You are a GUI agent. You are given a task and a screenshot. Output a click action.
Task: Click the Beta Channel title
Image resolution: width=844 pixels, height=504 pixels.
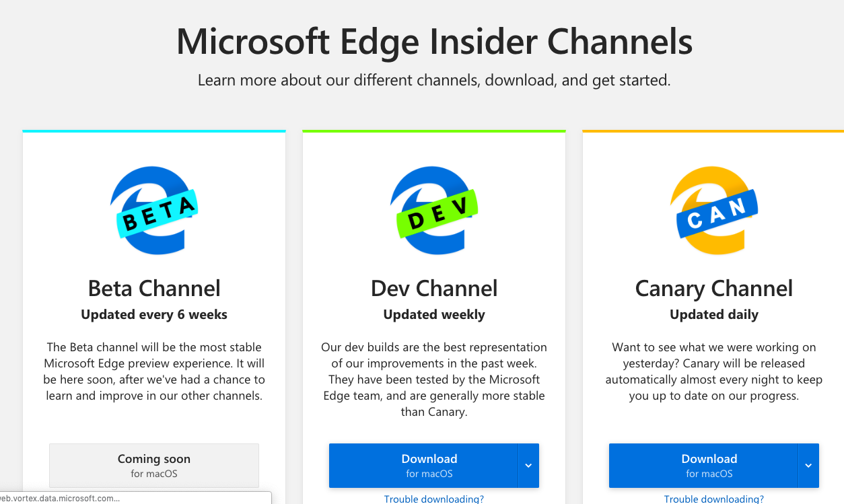pyautogui.click(x=154, y=289)
